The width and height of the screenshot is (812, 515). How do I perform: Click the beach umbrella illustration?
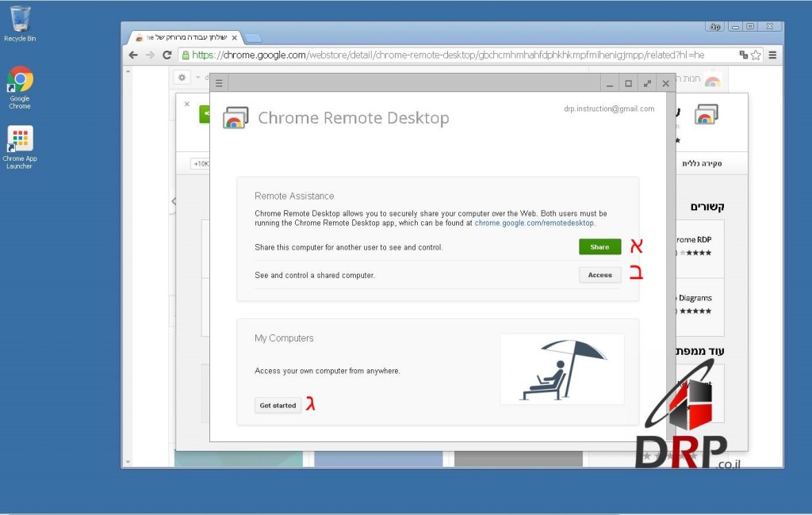[561, 368]
